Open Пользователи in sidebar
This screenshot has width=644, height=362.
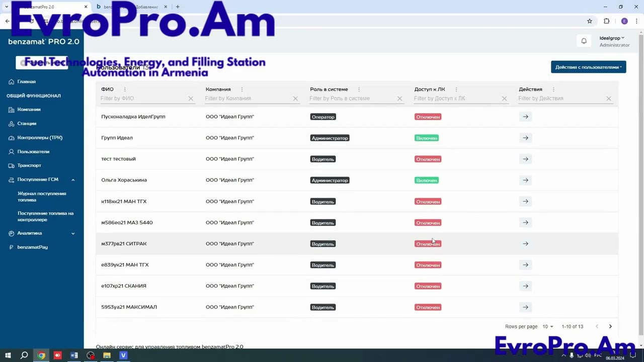coord(33,152)
